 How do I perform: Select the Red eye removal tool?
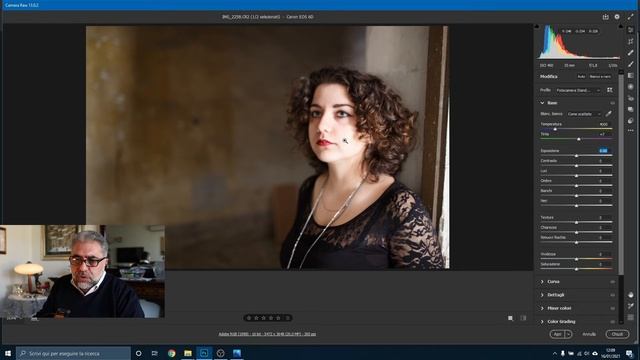pyautogui.click(x=631, y=98)
